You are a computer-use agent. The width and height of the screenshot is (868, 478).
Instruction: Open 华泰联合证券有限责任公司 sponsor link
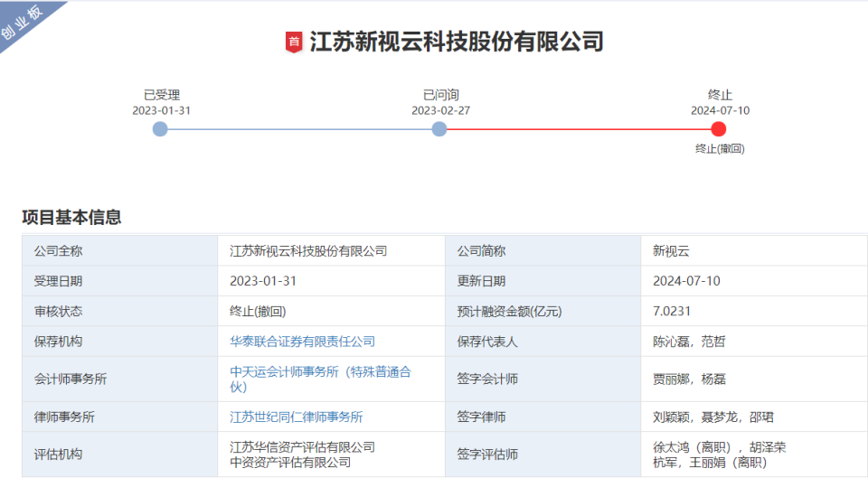coord(302,342)
